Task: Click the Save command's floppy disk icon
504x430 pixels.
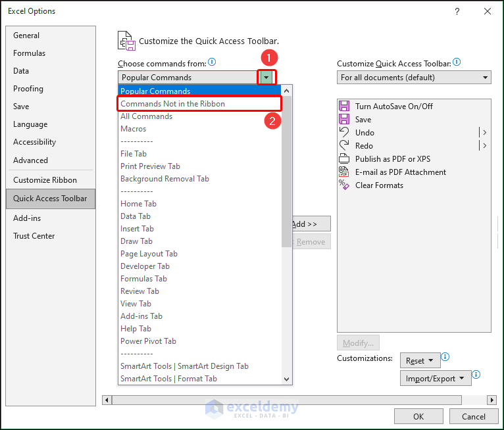Action: pos(344,119)
